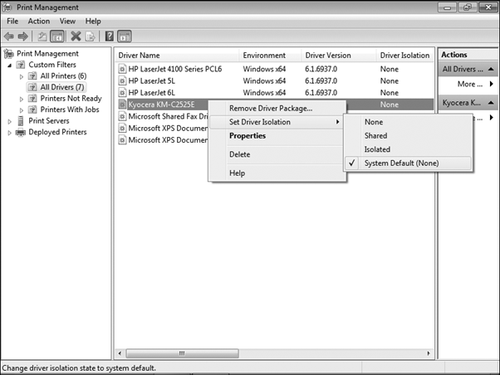Click the Printers Not Ready filter icon
The image size is (500, 375).
pyautogui.click(x=32, y=98)
